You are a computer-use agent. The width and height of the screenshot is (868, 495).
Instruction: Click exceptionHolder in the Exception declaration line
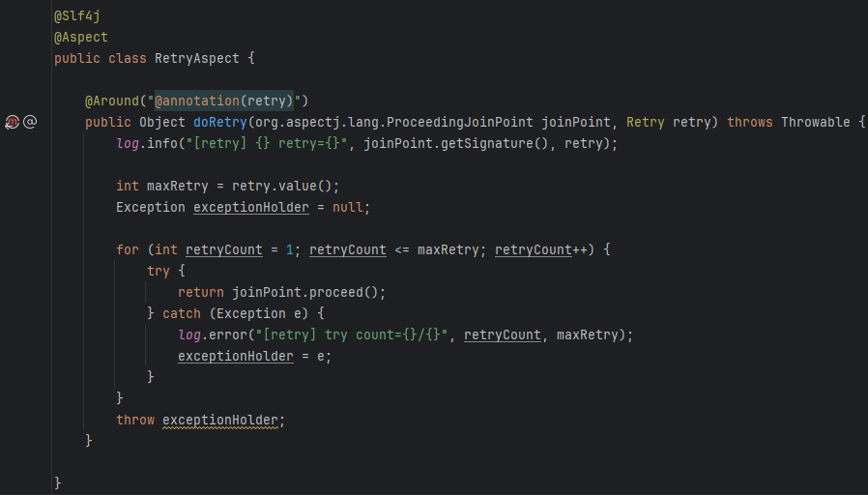(x=250, y=207)
